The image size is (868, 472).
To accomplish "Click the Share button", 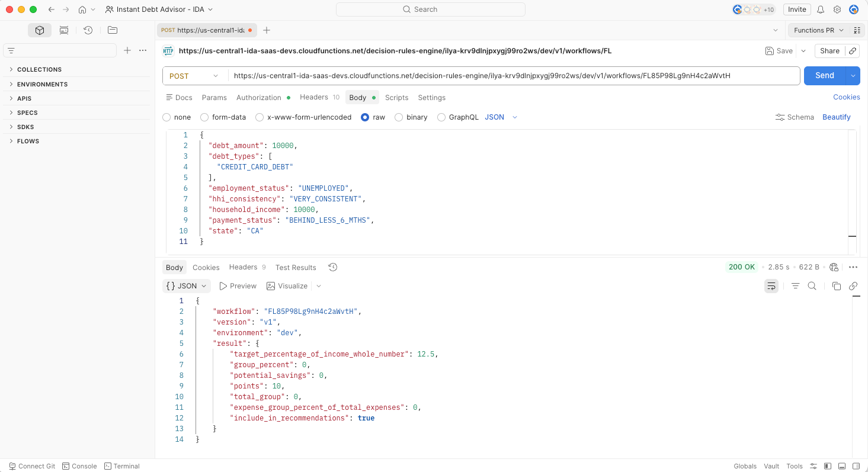I will [829, 51].
